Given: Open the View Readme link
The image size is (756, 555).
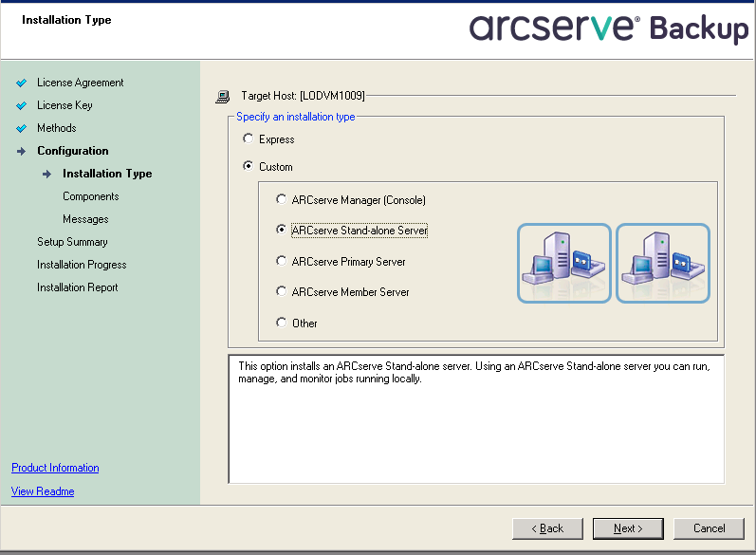Looking at the screenshot, I should [43, 491].
